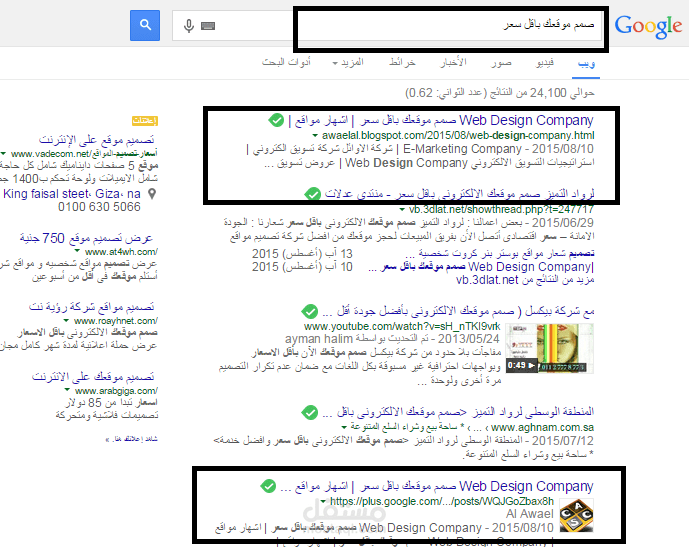
Task: Expand arrow next to www.roayhnet.com ad URL
Action: (66, 321)
